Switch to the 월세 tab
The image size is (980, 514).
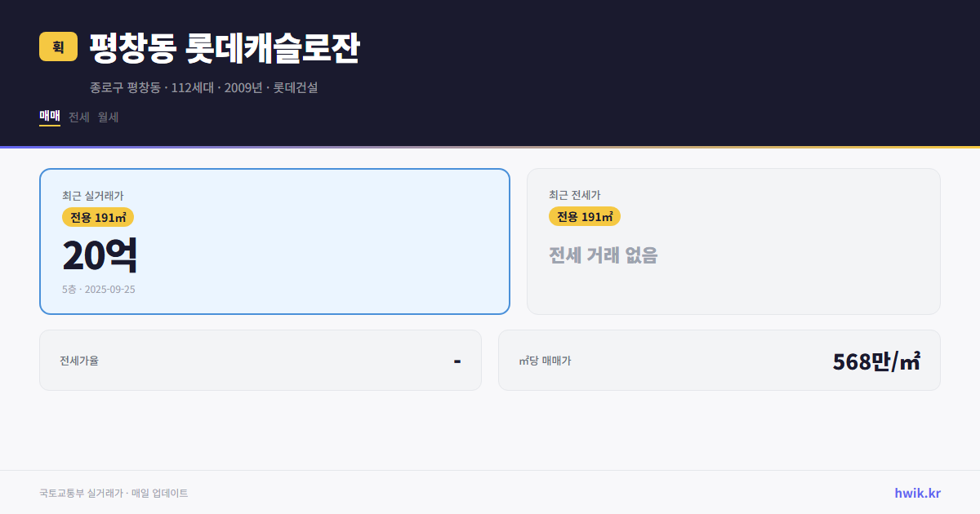pyautogui.click(x=107, y=117)
